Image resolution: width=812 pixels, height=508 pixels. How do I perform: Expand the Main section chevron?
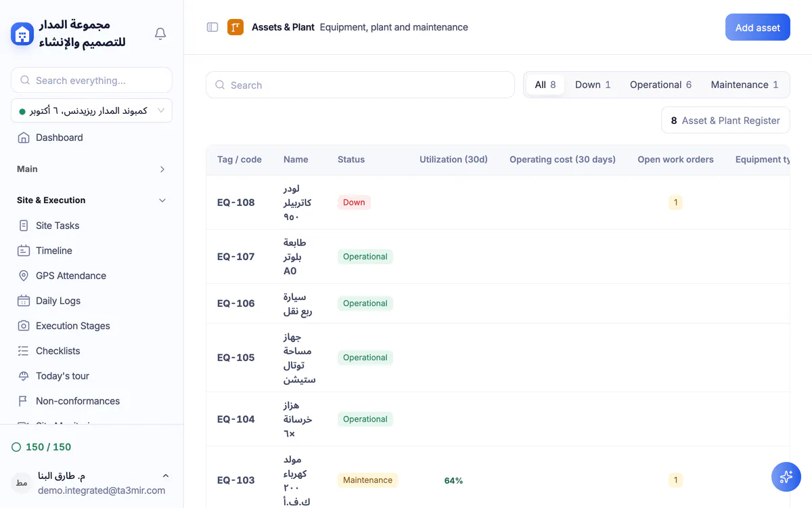click(x=162, y=169)
